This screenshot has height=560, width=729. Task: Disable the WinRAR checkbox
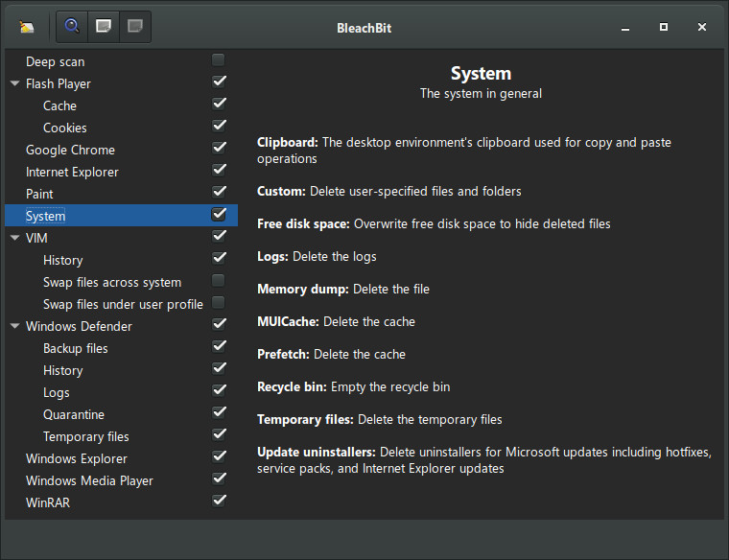pyautogui.click(x=219, y=502)
